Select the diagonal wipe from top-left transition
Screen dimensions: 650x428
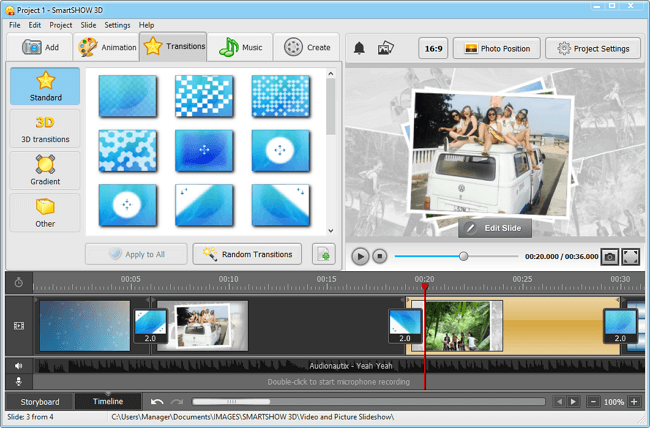[x=204, y=205]
